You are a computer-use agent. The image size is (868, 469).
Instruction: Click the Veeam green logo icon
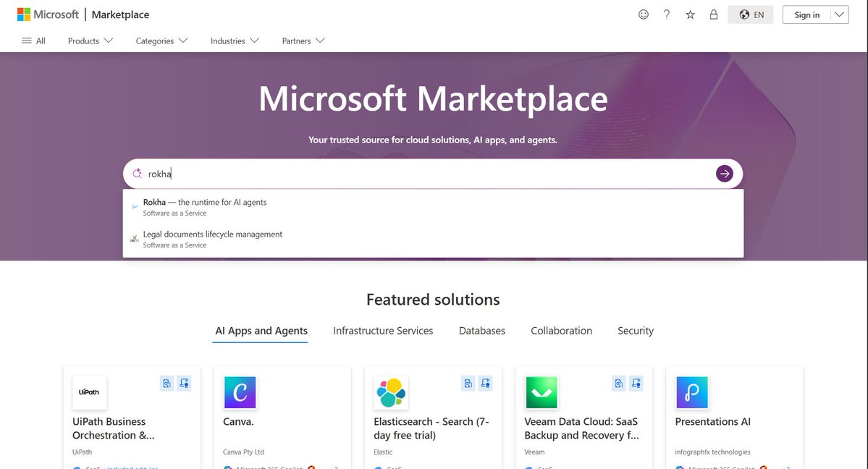click(x=542, y=392)
